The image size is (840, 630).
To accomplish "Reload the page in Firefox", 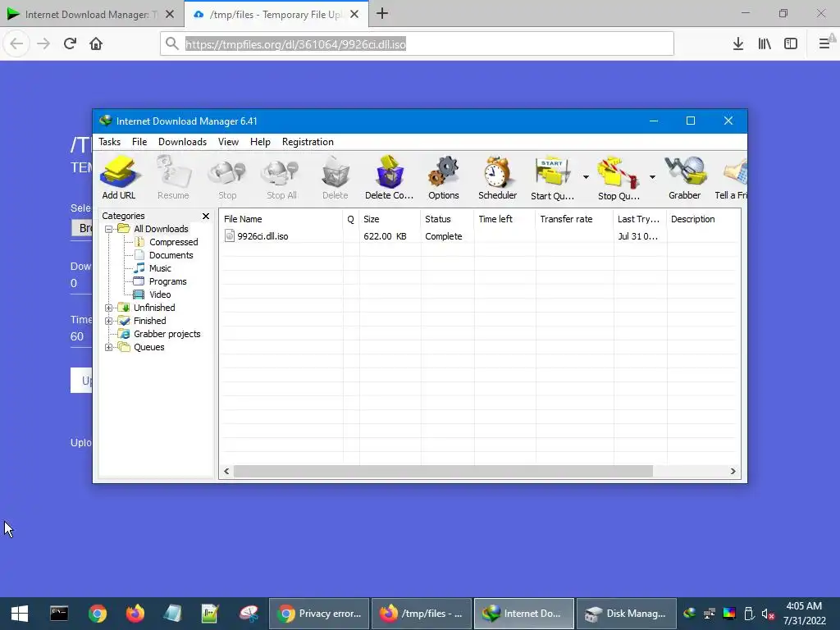I will [x=70, y=43].
